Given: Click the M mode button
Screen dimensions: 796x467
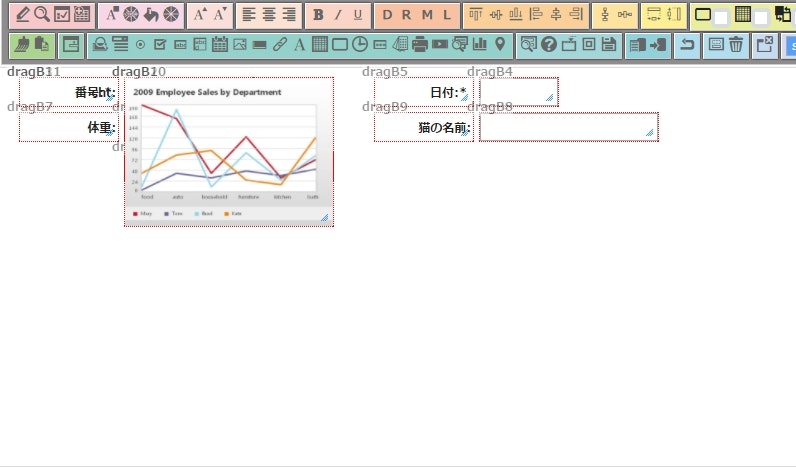Looking at the screenshot, I should click(x=427, y=15).
